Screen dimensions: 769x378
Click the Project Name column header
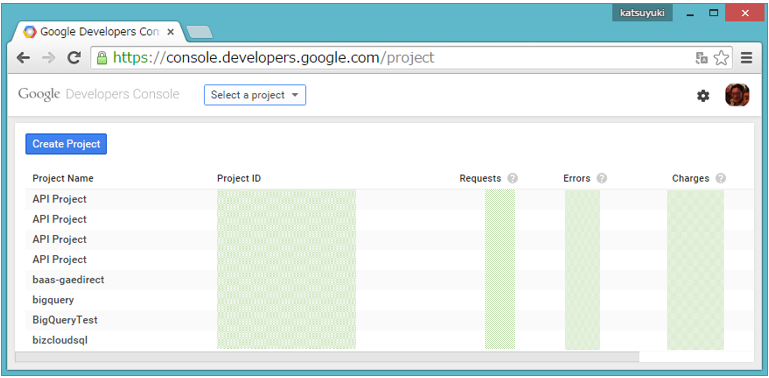(63, 178)
